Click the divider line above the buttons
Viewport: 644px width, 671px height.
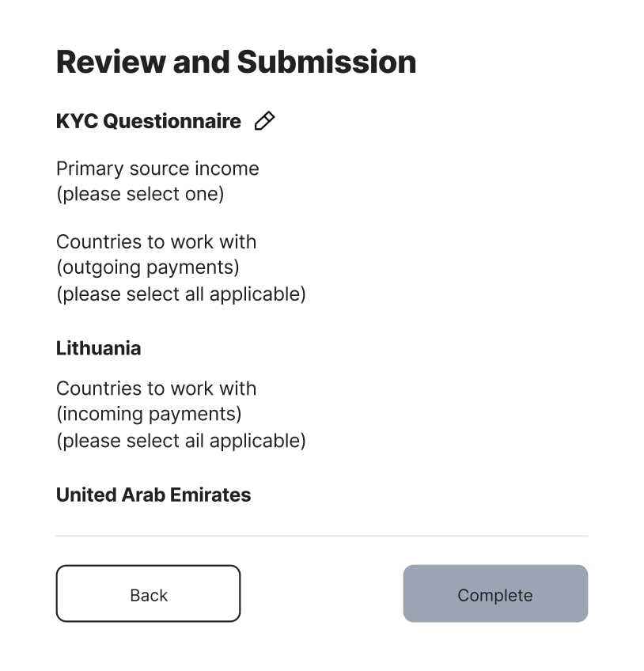(321, 536)
